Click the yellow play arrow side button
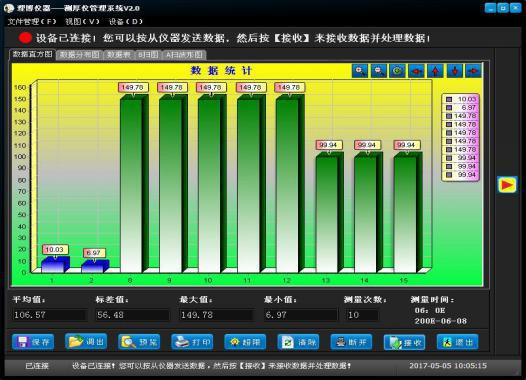The height and width of the screenshot is (380, 526). point(507,184)
